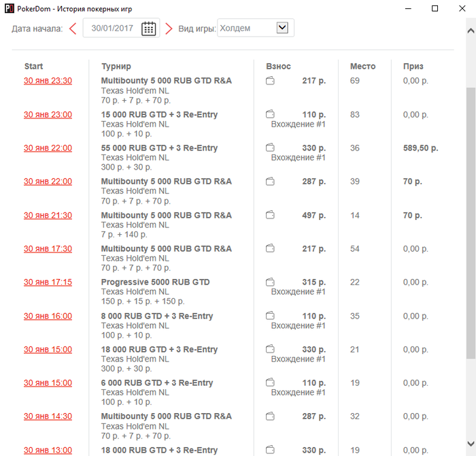476x456 pixels.
Task: Click scrollbar up arrow
Action: (x=471, y=31)
